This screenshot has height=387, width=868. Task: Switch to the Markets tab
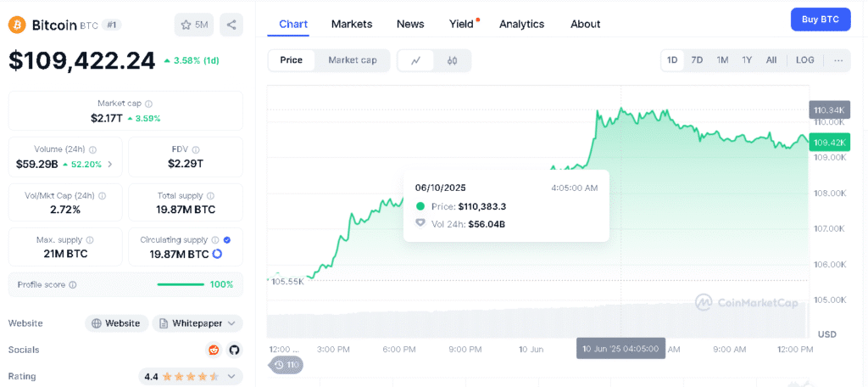[352, 24]
